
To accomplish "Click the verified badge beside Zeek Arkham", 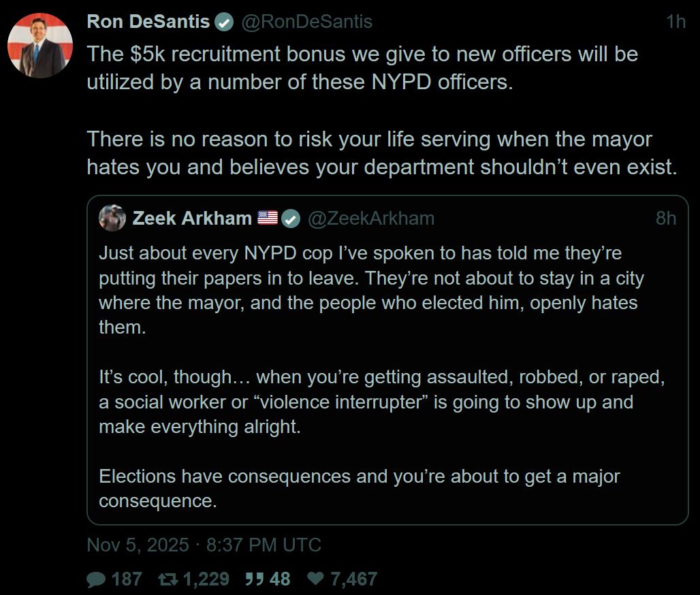I will coord(291,219).
